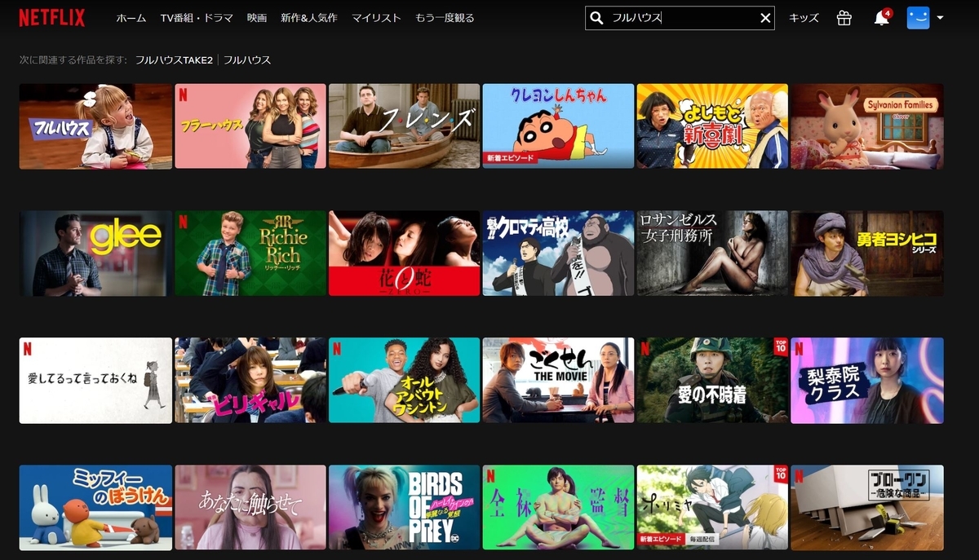Open the ビリギャル thumbnail
Screen dimensions: 979x560
click(x=250, y=381)
